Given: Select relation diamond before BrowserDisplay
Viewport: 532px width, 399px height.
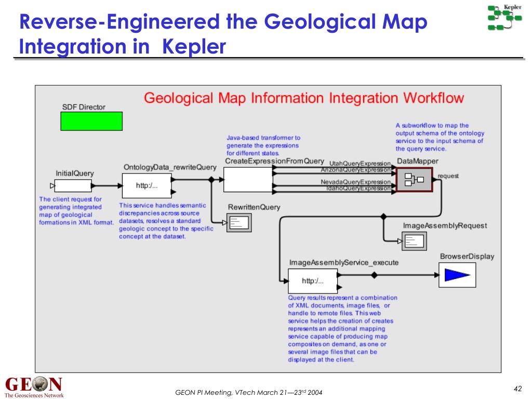Looking at the screenshot, I should pyautogui.click(x=374, y=275).
